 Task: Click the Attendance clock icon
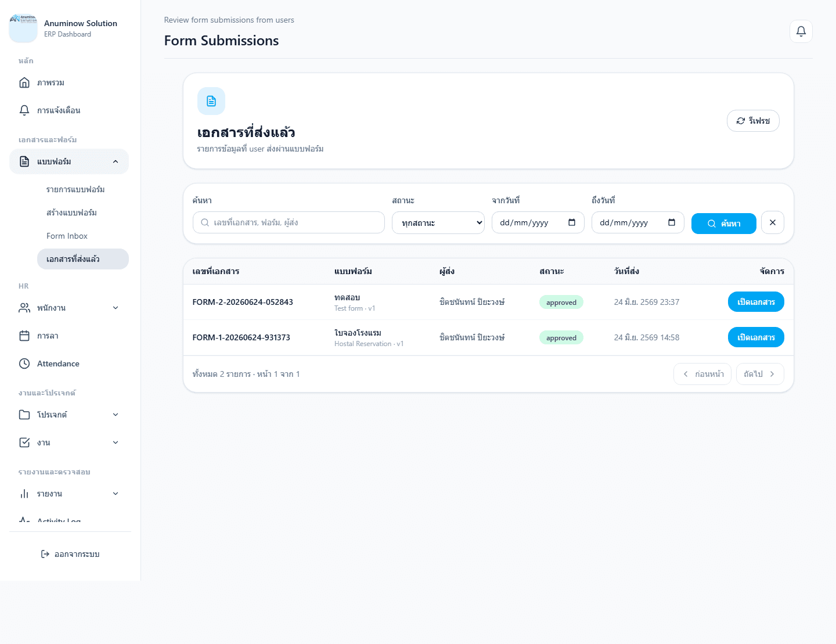click(24, 364)
